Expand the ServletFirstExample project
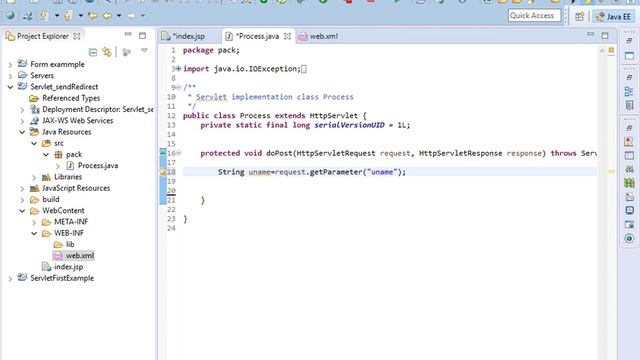The image size is (640, 360). 10,278
